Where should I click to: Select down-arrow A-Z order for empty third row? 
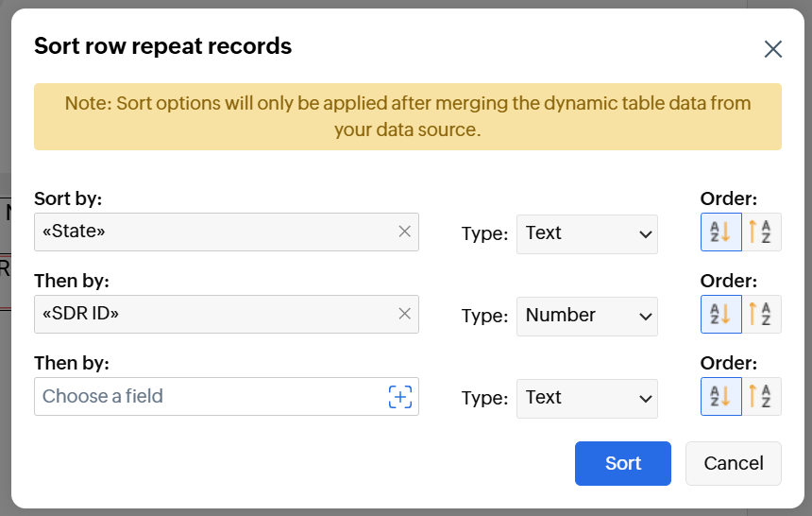(720, 397)
